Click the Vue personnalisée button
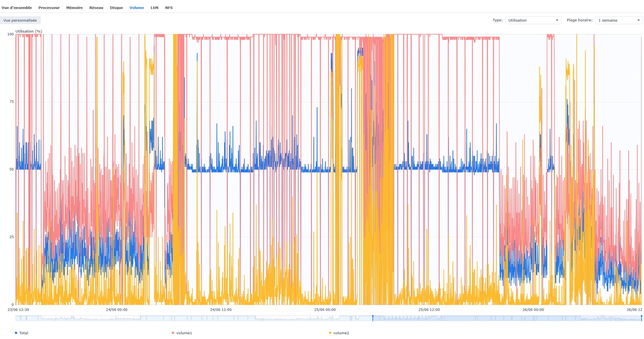 point(20,20)
